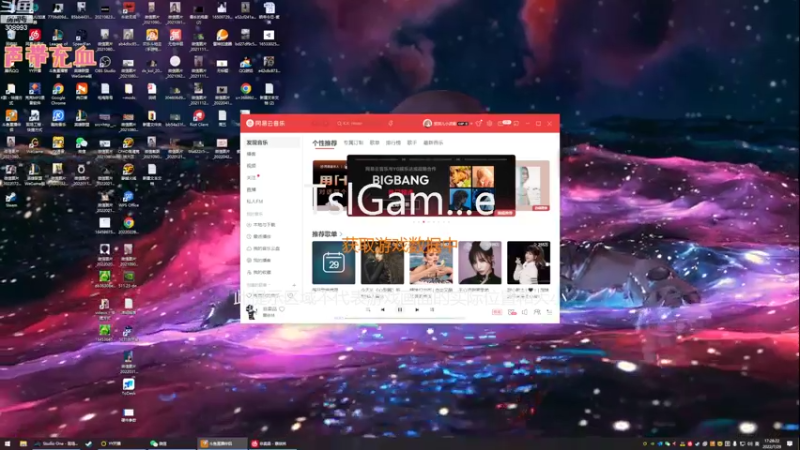
Task: Open sound effects icon in player bar
Action: [x=512, y=312]
